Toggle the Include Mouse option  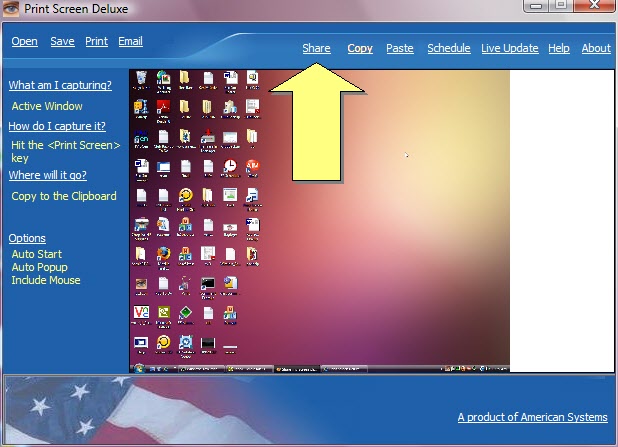tap(46, 280)
